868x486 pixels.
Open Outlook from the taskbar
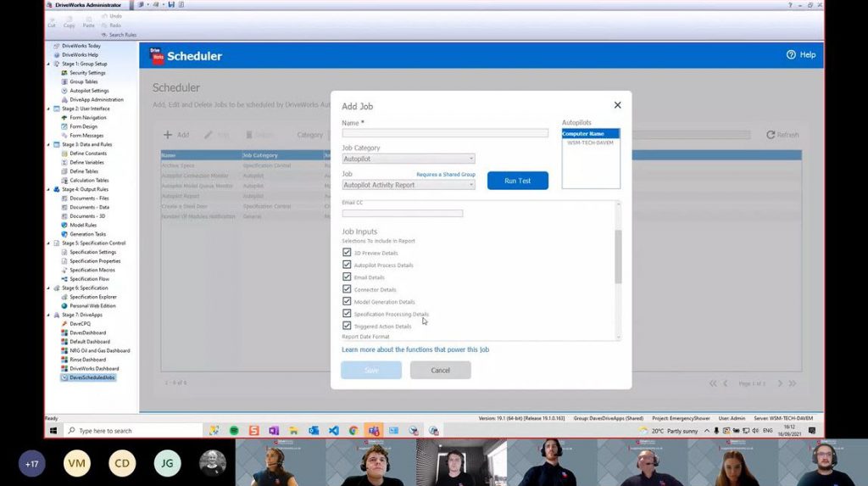pyautogui.click(x=314, y=431)
